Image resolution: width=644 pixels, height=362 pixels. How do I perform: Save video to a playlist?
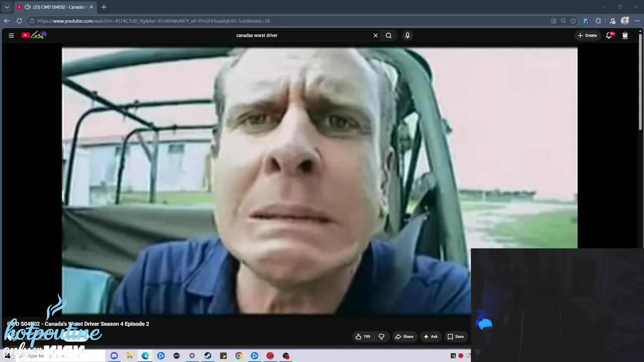point(455,336)
